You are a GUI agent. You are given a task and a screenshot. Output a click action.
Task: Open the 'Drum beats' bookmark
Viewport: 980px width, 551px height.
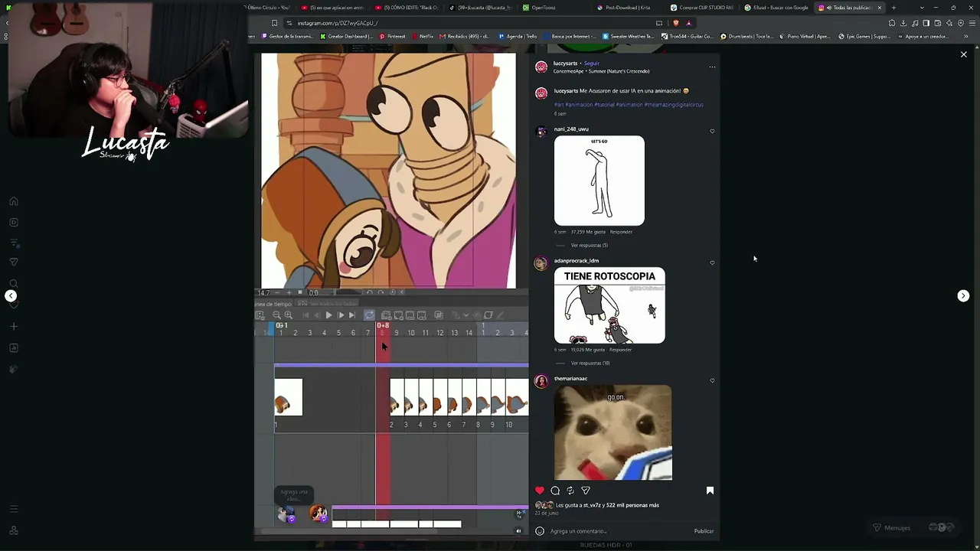[x=748, y=37]
